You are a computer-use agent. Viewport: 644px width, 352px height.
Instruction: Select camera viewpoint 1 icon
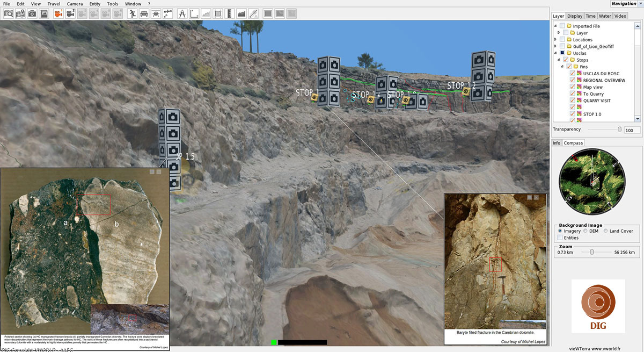click(58, 13)
